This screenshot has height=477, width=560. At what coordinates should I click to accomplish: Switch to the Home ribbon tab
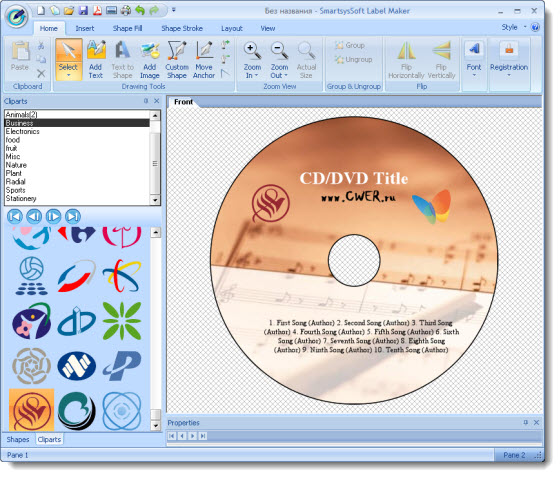click(x=49, y=28)
